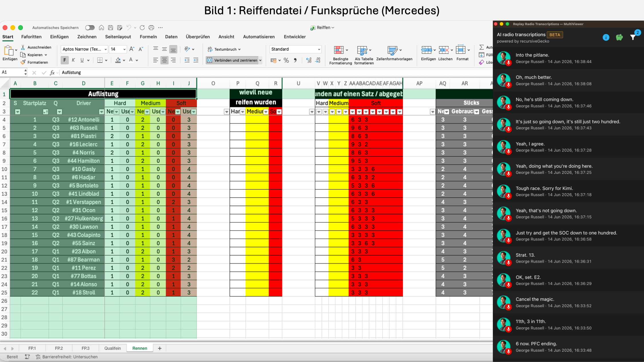
Task: Open the Daten ribbon tab
Action: 171,37
